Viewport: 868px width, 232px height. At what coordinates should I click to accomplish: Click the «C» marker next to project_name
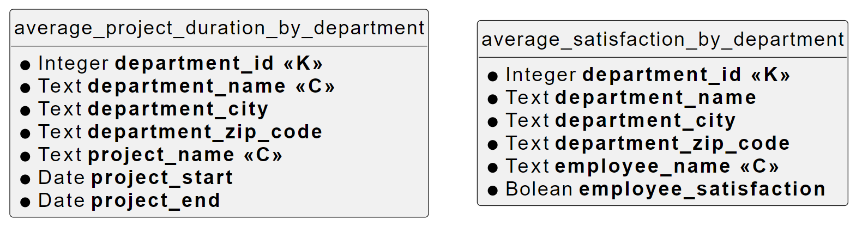(263, 155)
